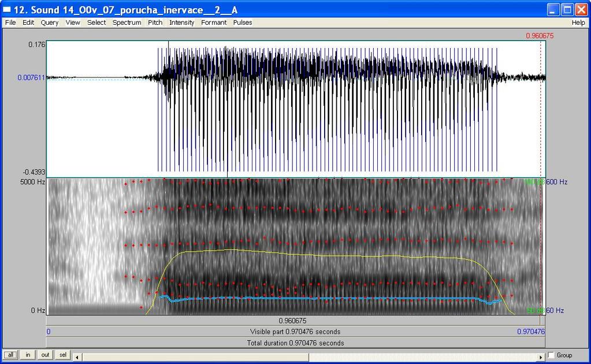591x364 pixels.
Task: Click the window title text
Action: click(x=125, y=10)
